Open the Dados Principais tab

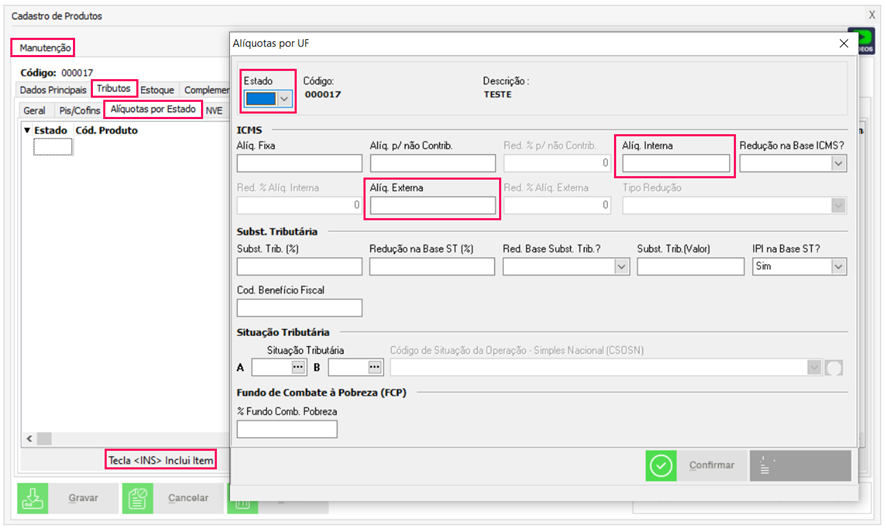(x=53, y=90)
